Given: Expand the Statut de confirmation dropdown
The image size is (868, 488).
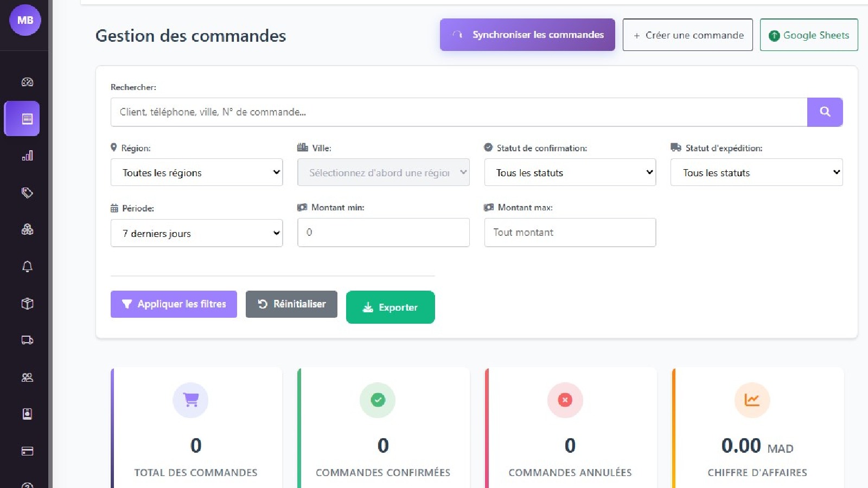Looking at the screenshot, I should coord(570,172).
